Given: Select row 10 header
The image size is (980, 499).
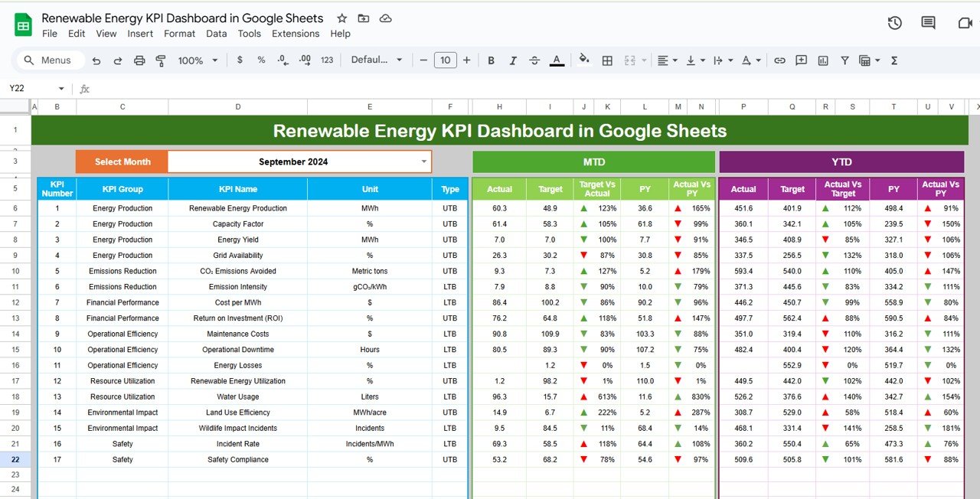Looking at the screenshot, I should (15, 271).
